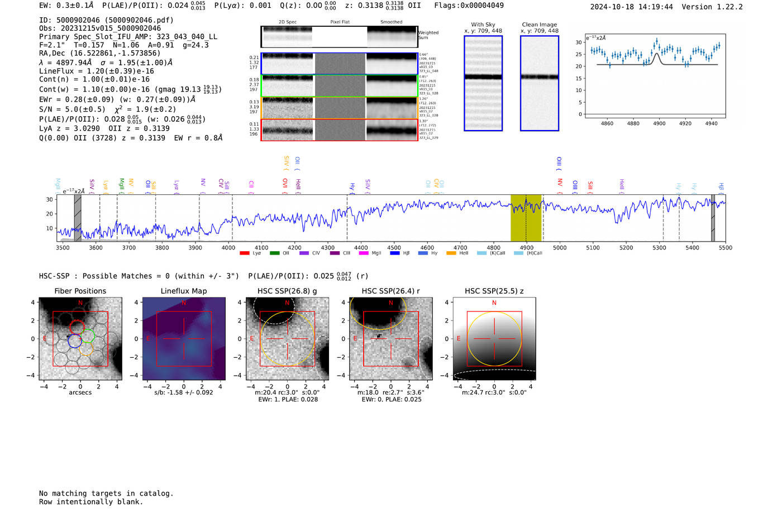782x532 pixels.
Task: Click the EWr: 0. PLAE: 0.025 caption
Action: (391, 400)
